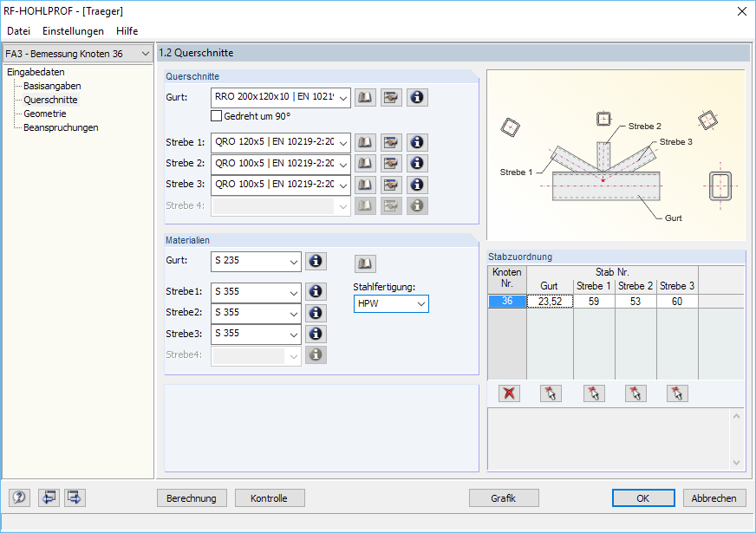Select Strebe 1 member cell 59
This screenshot has width=756, height=533.
[x=594, y=302]
